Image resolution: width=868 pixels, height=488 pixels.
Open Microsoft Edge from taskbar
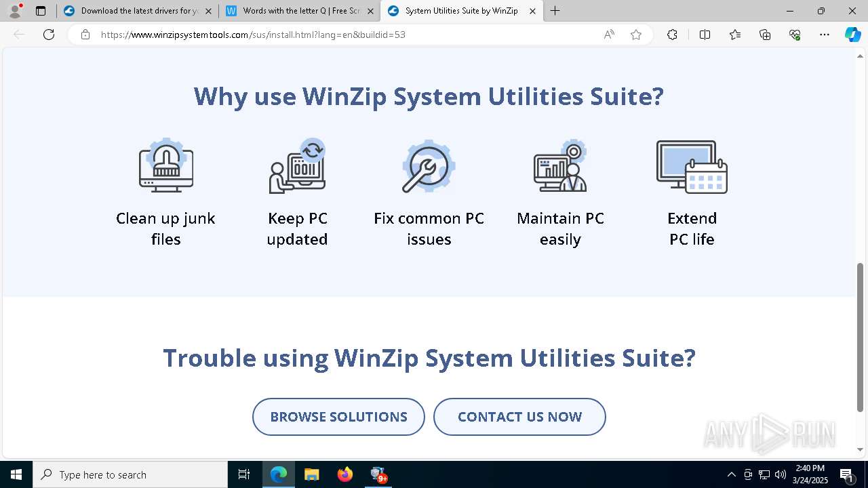coord(279,474)
